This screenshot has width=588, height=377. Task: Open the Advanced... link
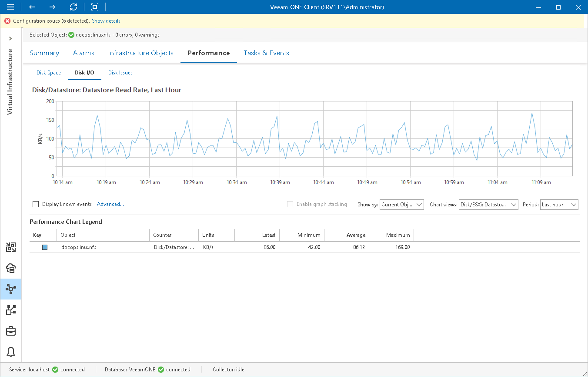coord(110,204)
